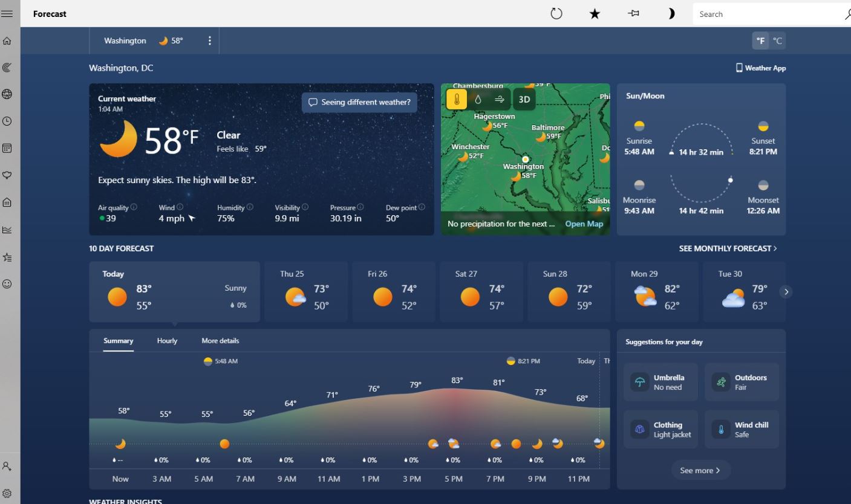
Task: Expand more days in the 10-day forecast
Action: pyautogui.click(x=786, y=292)
